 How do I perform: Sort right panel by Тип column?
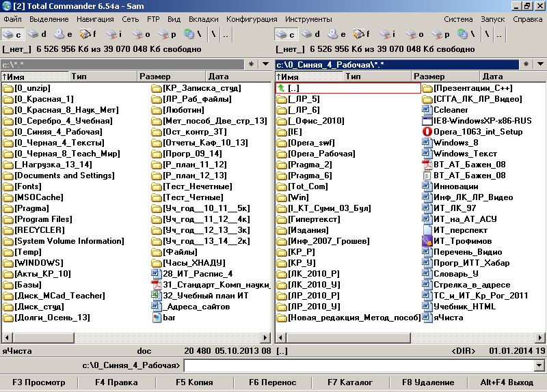tap(377, 76)
